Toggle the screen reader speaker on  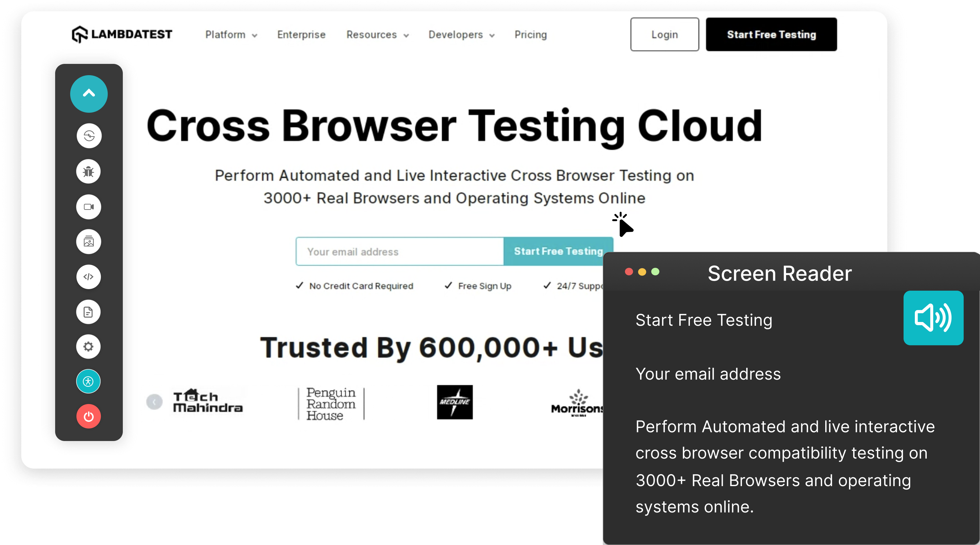[933, 318]
